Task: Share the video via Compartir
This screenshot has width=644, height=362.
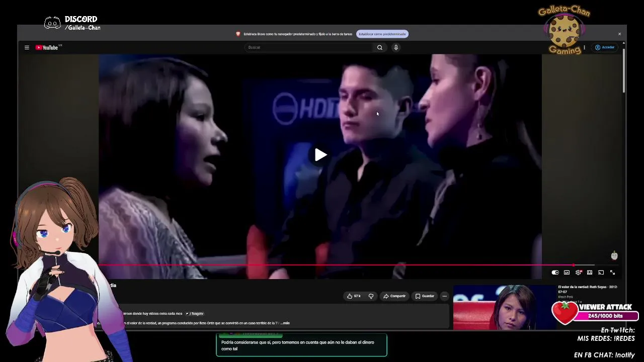Action: click(x=394, y=296)
